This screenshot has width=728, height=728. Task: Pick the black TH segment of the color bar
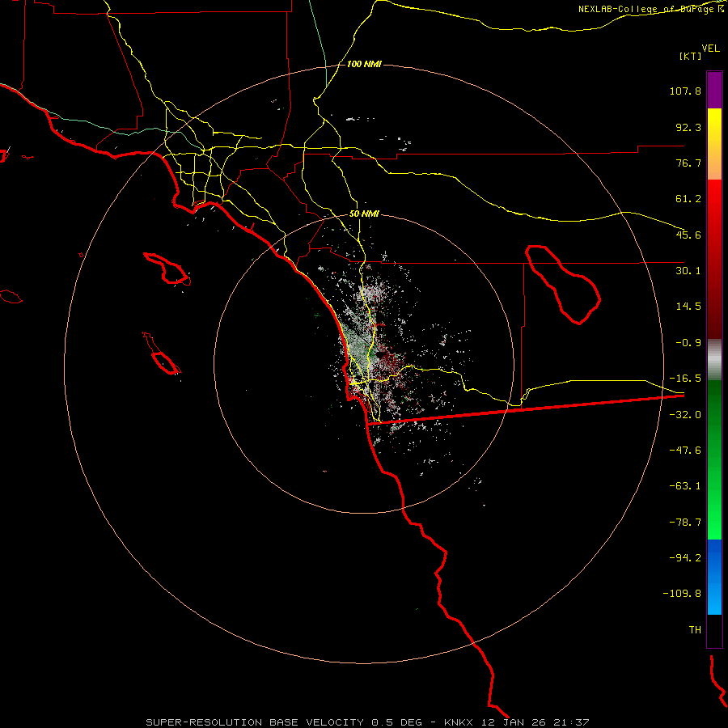714,631
